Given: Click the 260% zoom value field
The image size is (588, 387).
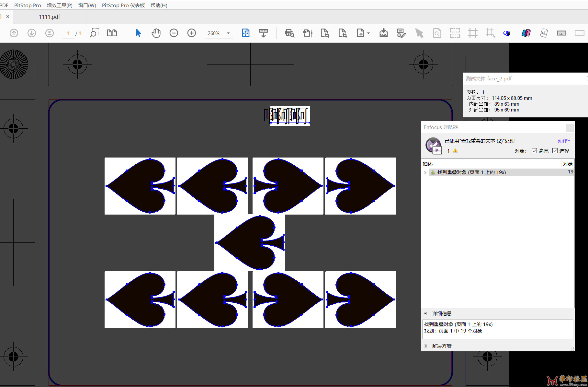Looking at the screenshot, I should [214, 33].
